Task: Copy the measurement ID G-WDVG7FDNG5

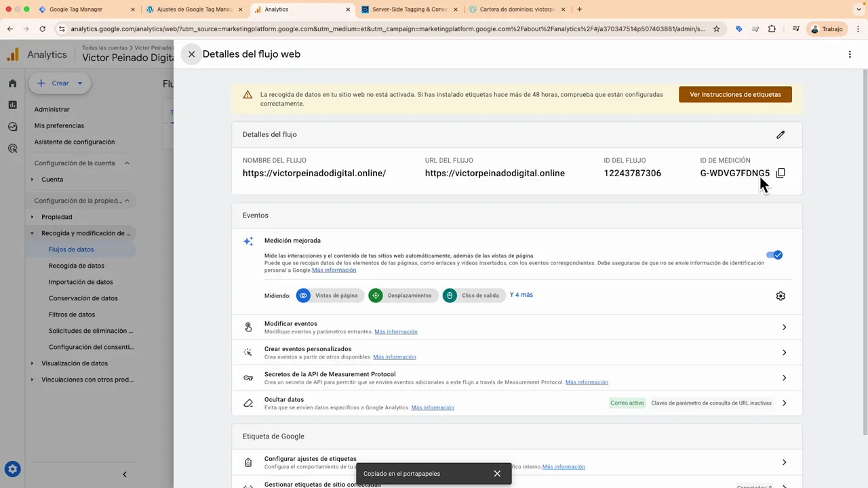Action: (781, 173)
